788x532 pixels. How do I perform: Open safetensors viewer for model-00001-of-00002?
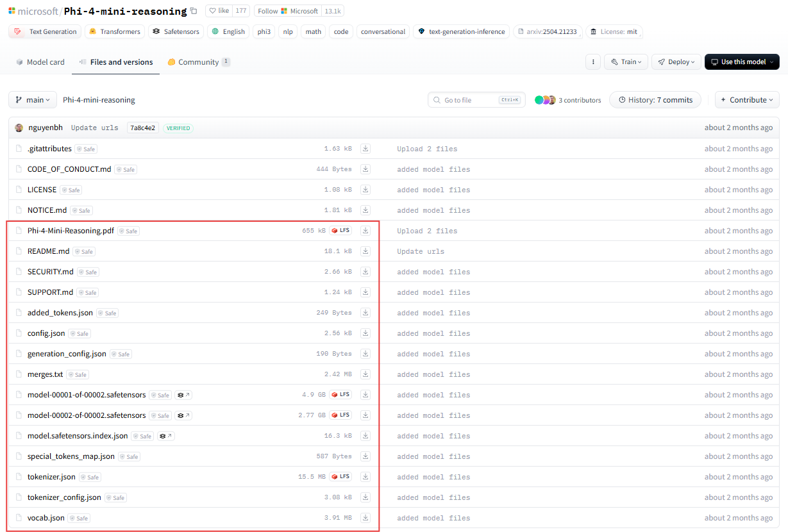(183, 395)
